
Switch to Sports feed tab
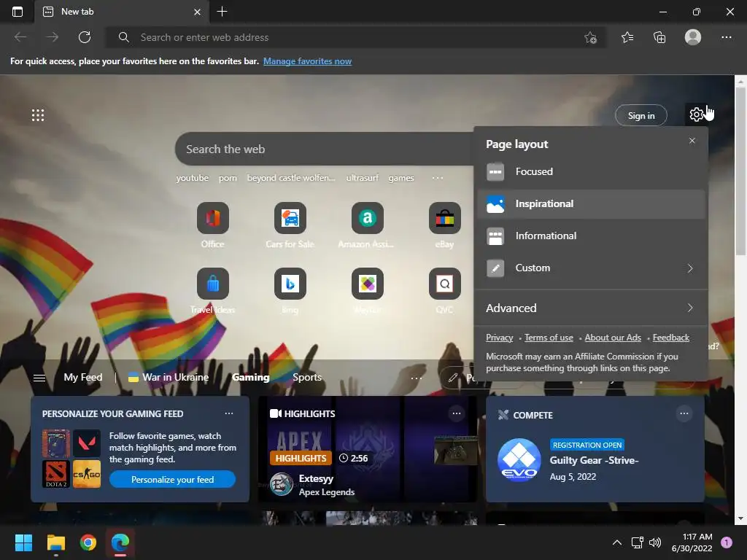pyautogui.click(x=307, y=377)
